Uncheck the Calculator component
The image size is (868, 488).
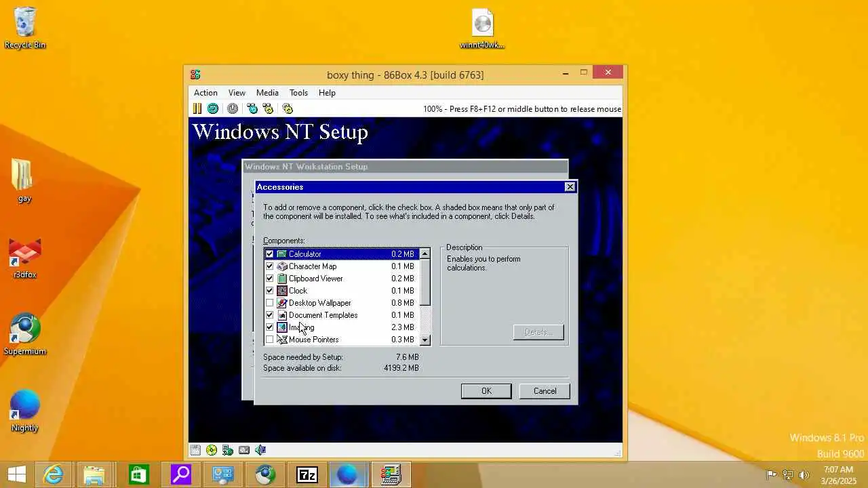pos(270,254)
